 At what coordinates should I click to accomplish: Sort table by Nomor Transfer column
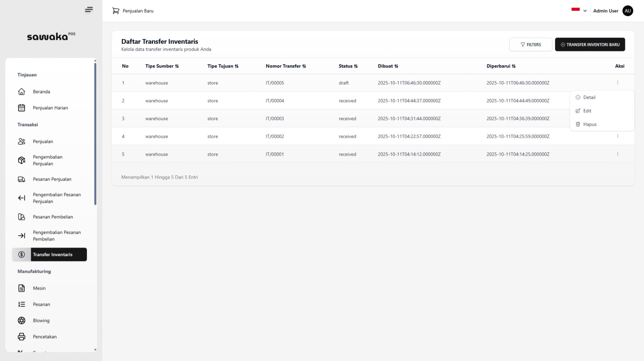pos(286,66)
